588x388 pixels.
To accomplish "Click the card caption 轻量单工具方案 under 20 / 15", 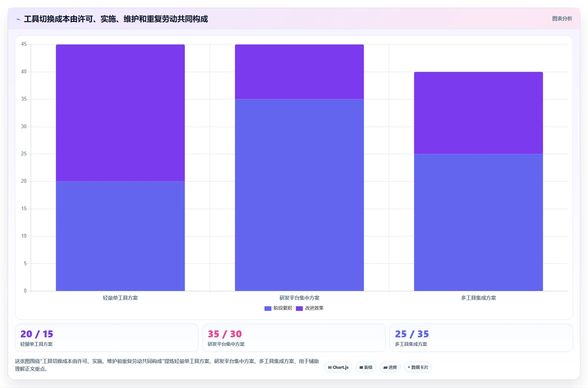I will [x=36, y=344].
